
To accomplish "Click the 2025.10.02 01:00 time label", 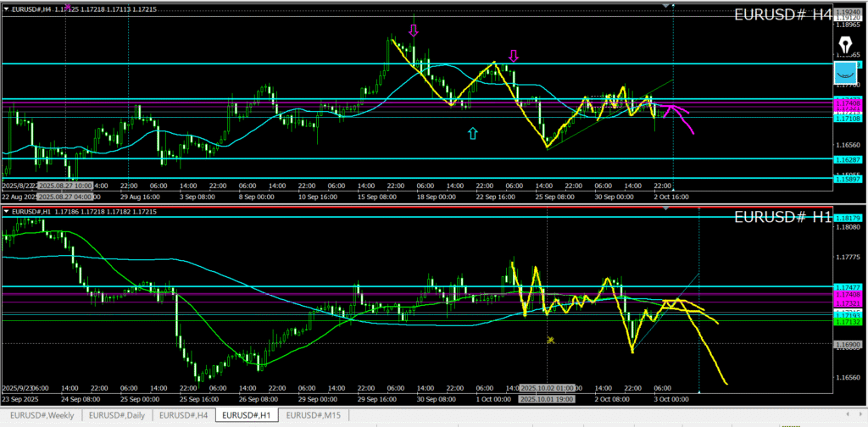I will coord(548,386).
